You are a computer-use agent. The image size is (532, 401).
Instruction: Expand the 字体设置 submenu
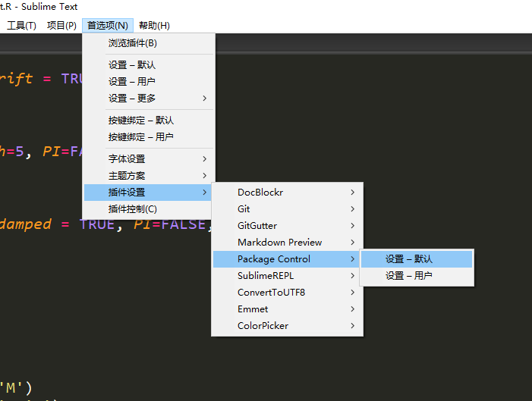pos(149,159)
